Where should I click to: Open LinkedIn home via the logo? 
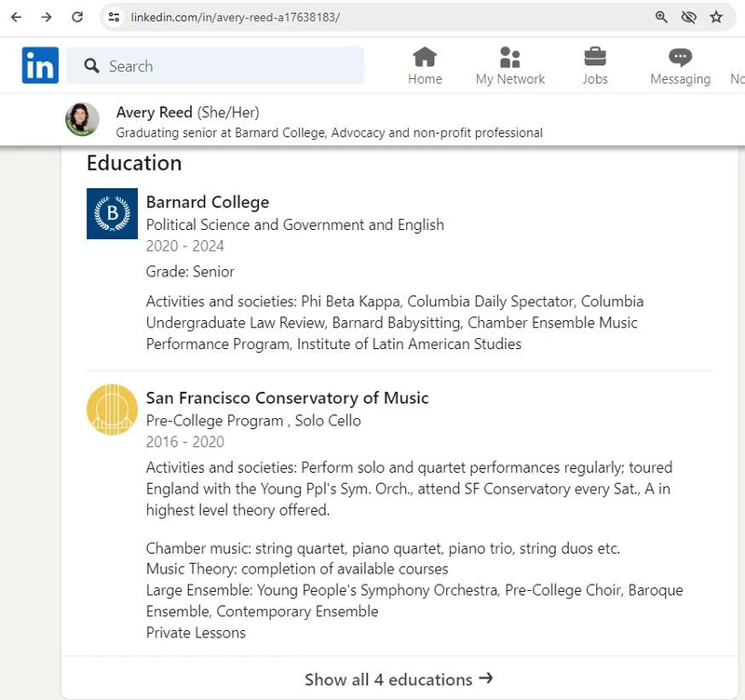click(39, 65)
